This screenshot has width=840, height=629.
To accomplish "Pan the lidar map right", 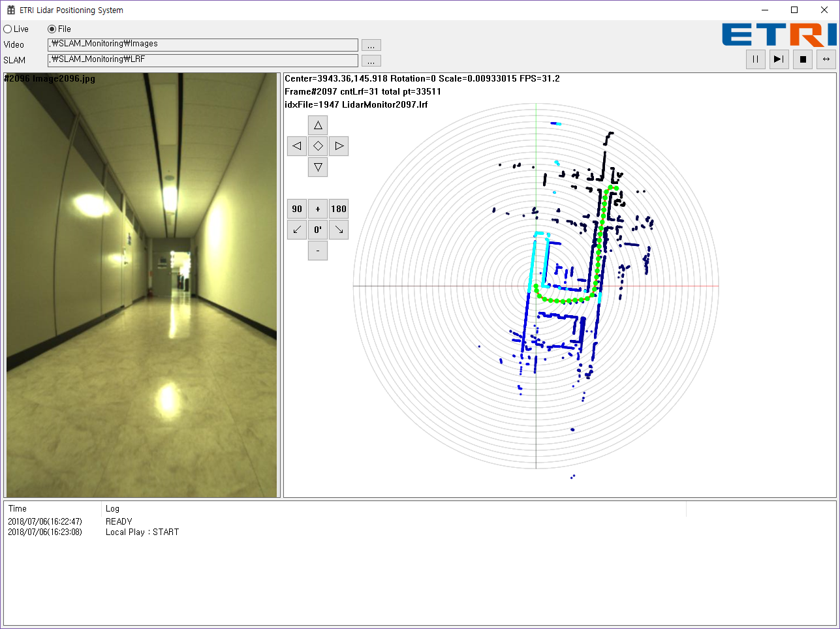I will pyautogui.click(x=339, y=146).
